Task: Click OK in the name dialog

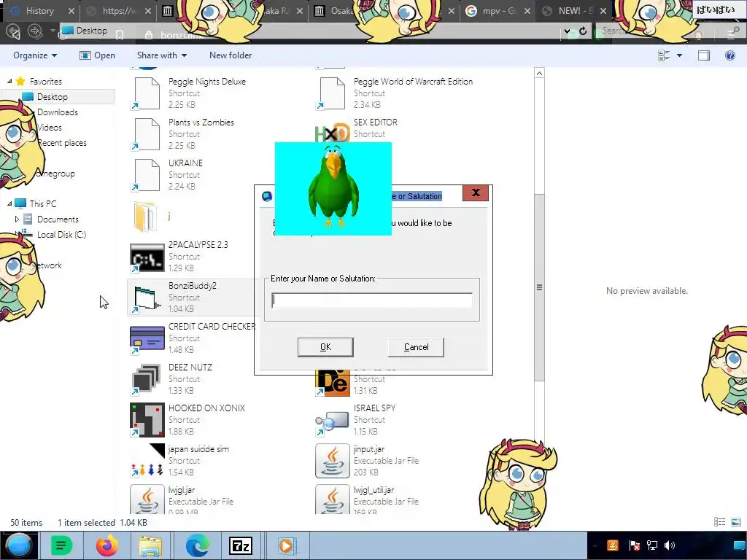Action: click(325, 347)
